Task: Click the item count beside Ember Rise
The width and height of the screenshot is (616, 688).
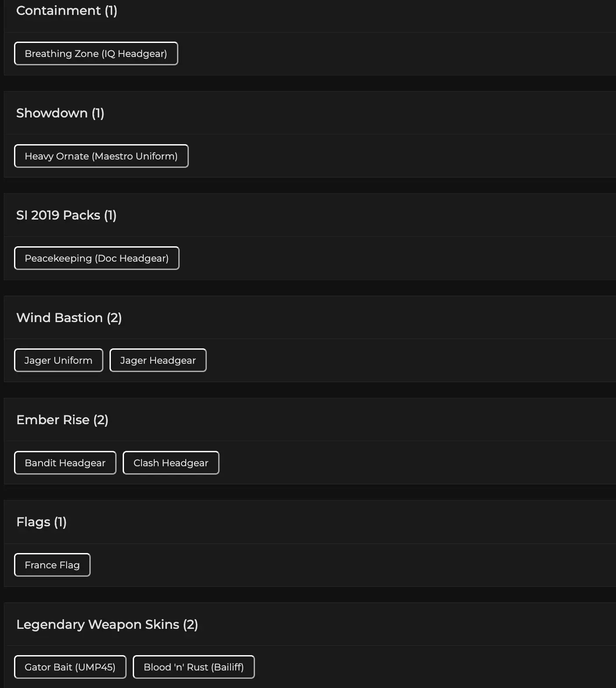Action: pyautogui.click(x=101, y=420)
